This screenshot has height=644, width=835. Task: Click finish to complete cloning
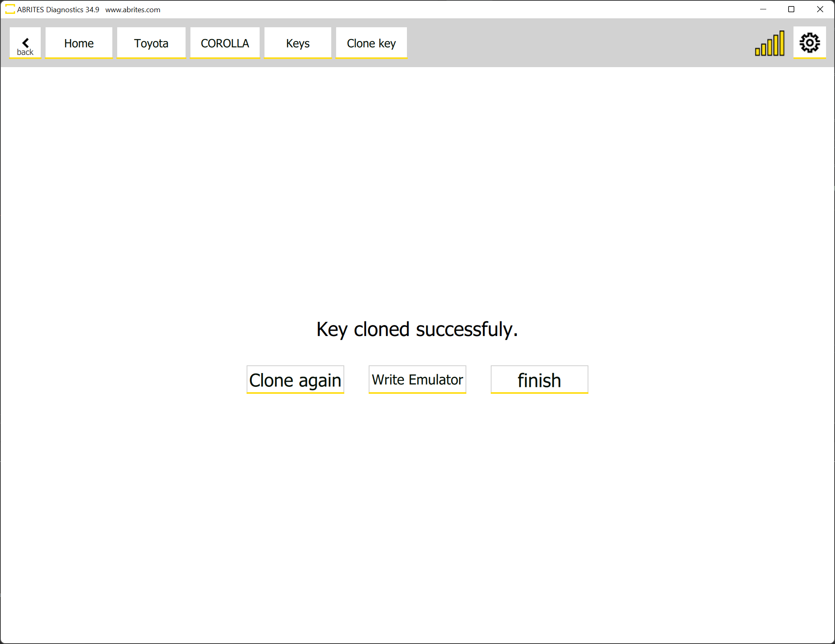click(x=540, y=380)
